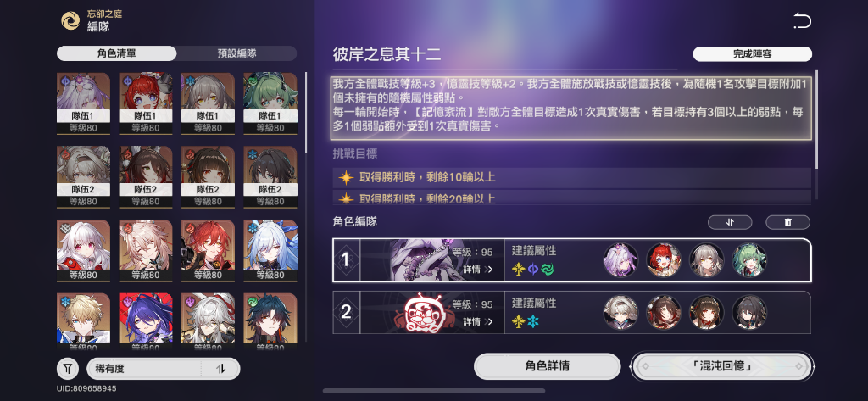Toggle the sort order arrows beside 稀有度
This screenshot has width=868, height=401.
pyautogui.click(x=220, y=368)
